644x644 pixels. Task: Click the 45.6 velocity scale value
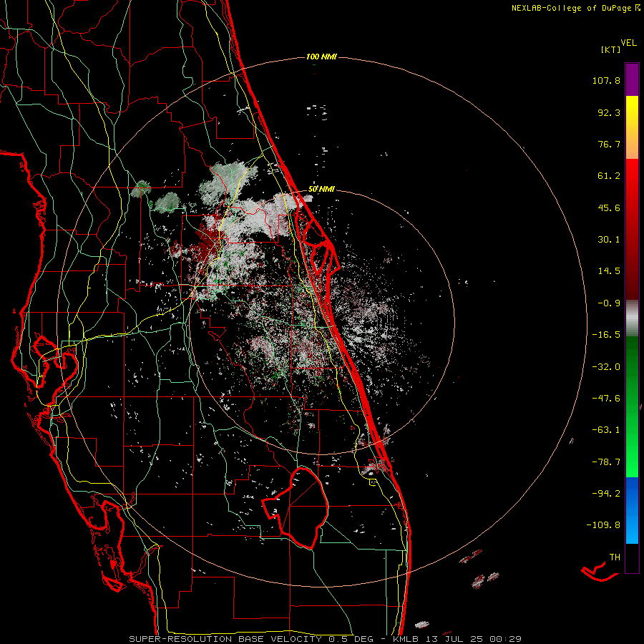[609, 208]
